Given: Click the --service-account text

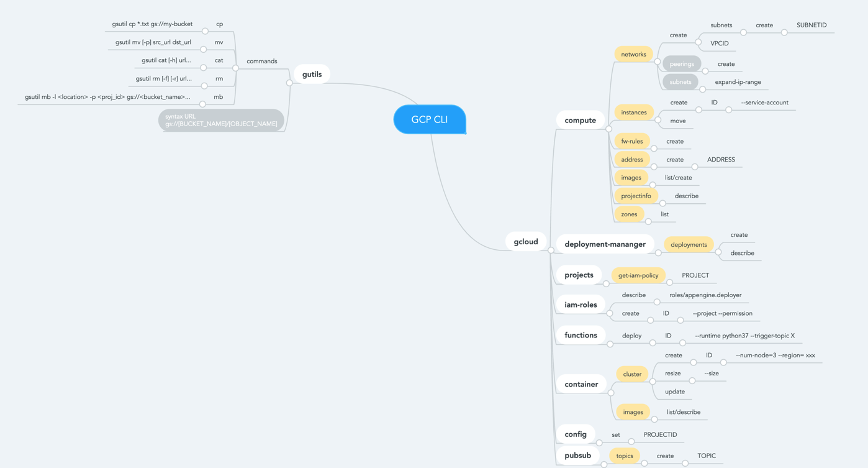Looking at the screenshot, I should pyautogui.click(x=764, y=103).
